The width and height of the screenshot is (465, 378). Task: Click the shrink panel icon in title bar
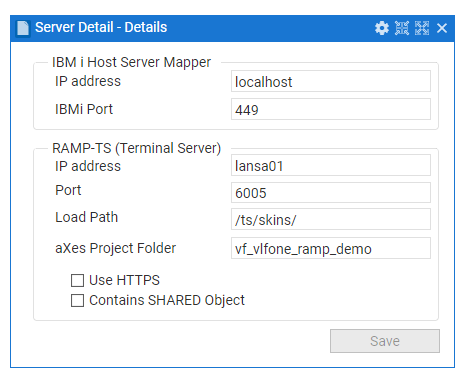click(x=402, y=28)
